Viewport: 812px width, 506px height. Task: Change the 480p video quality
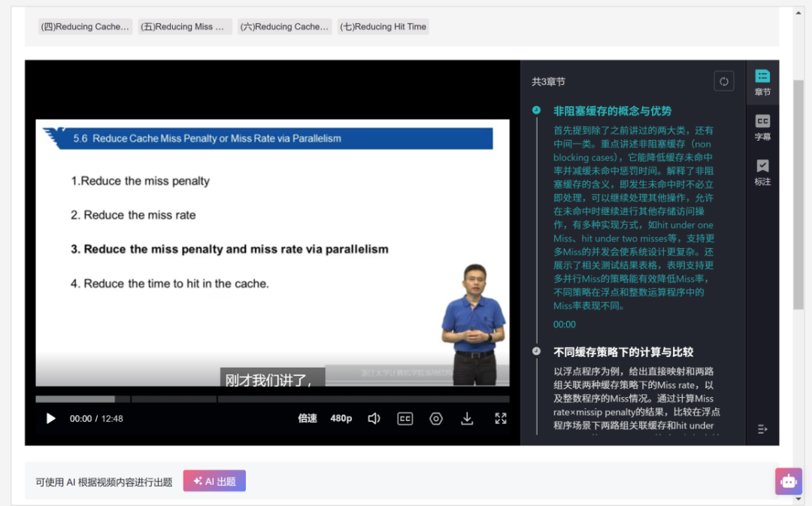tap(341, 419)
